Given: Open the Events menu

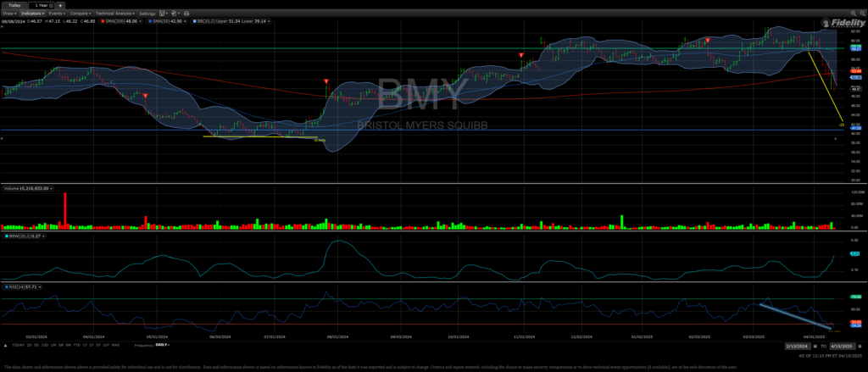Looking at the screenshot, I should click(x=57, y=14).
